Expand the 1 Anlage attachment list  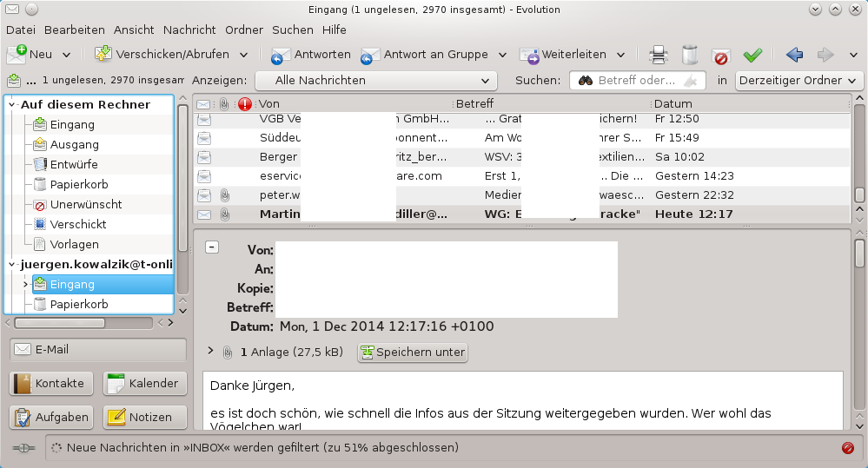[210, 351]
